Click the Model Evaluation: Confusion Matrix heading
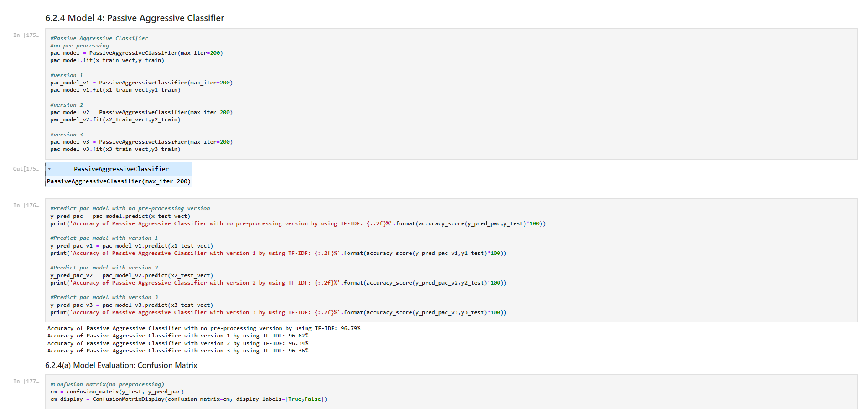Image resolution: width=868 pixels, height=409 pixels. point(121,366)
